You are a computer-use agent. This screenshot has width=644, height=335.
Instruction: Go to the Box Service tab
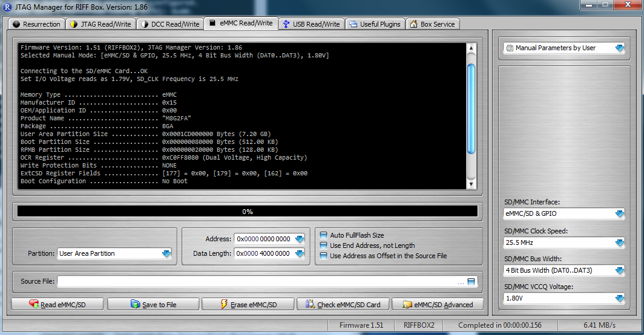(433, 24)
